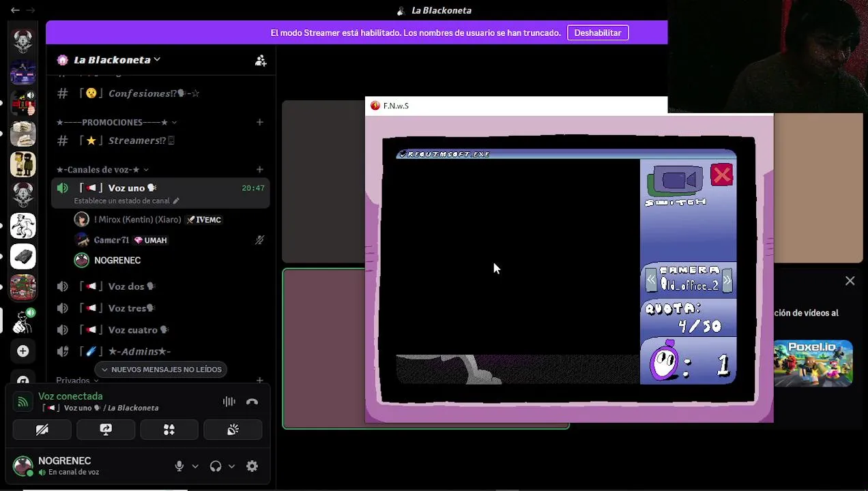The image size is (868, 491).
Task: Click the add a server plus icon
Action: point(23,351)
